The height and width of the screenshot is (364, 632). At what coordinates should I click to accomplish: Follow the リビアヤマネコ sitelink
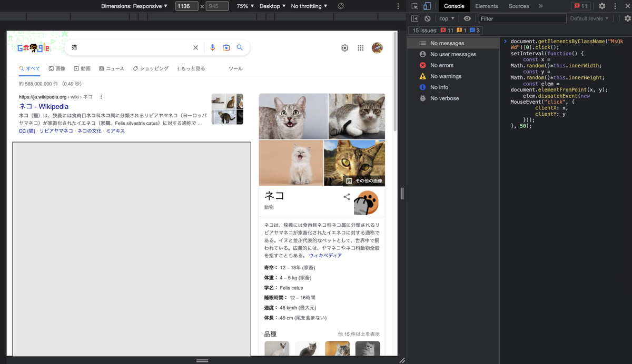[x=56, y=131]
